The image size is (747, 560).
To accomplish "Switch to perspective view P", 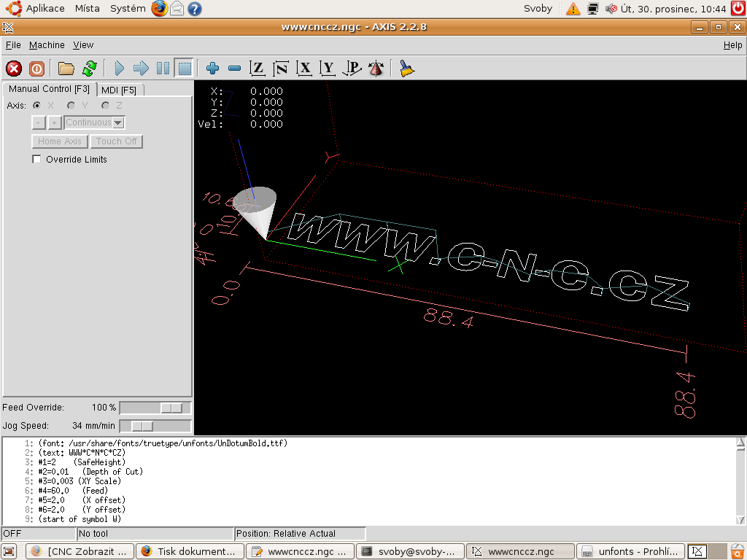I will [352, 69].
